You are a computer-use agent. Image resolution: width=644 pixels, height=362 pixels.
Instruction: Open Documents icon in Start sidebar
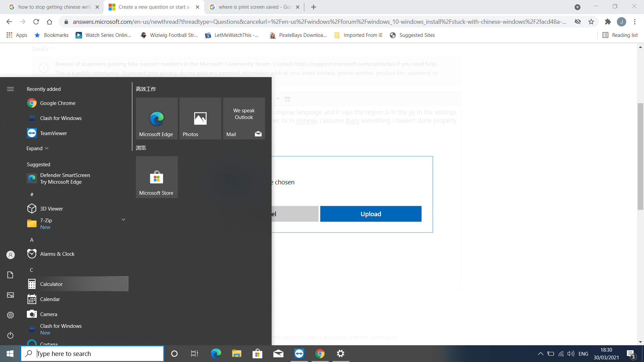pos(10,275)
